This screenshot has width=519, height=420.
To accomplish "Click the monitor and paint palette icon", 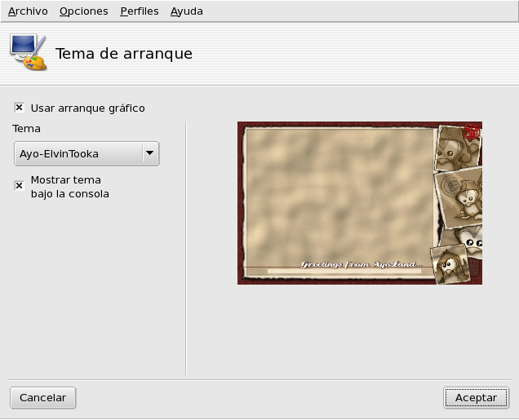I will click(29, 52).
